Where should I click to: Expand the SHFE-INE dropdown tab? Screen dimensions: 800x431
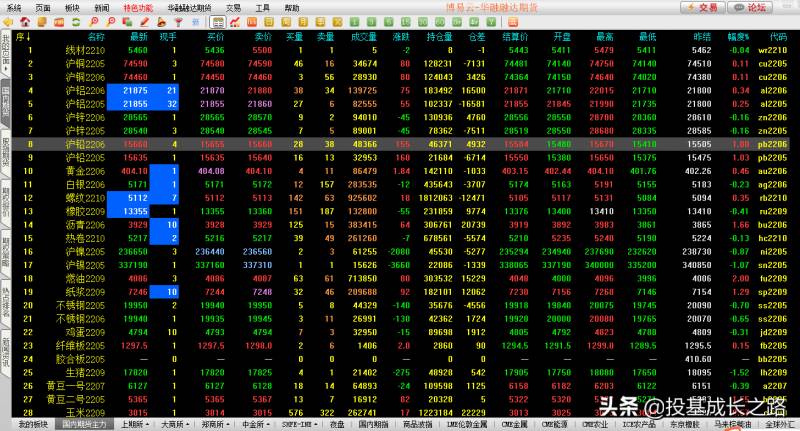(299, 424)
